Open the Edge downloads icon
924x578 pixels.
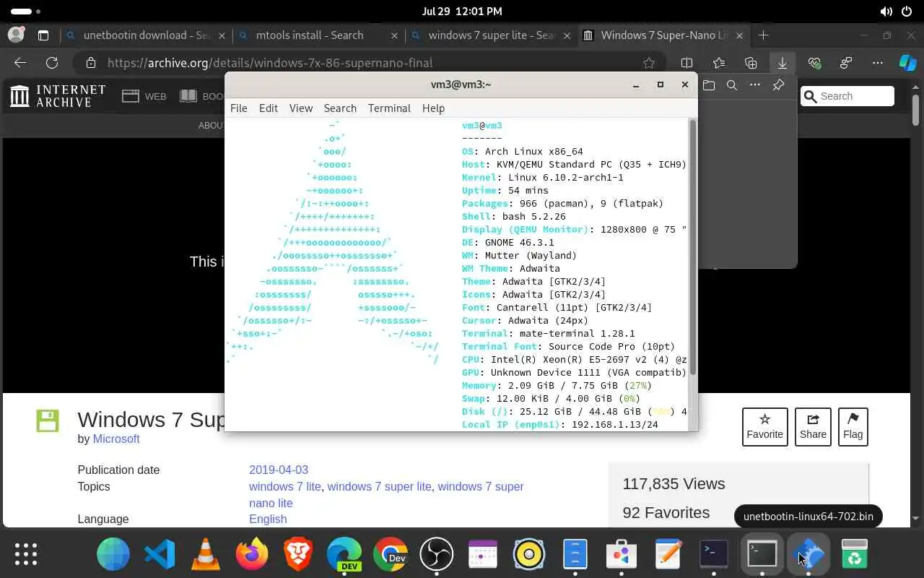tap(783, 63)
